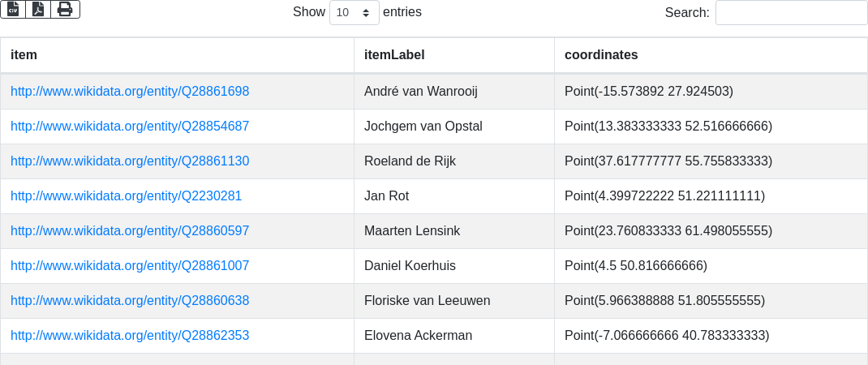
Task: Visit the Q2230281 entity link
Action: (x=126, y=196)
